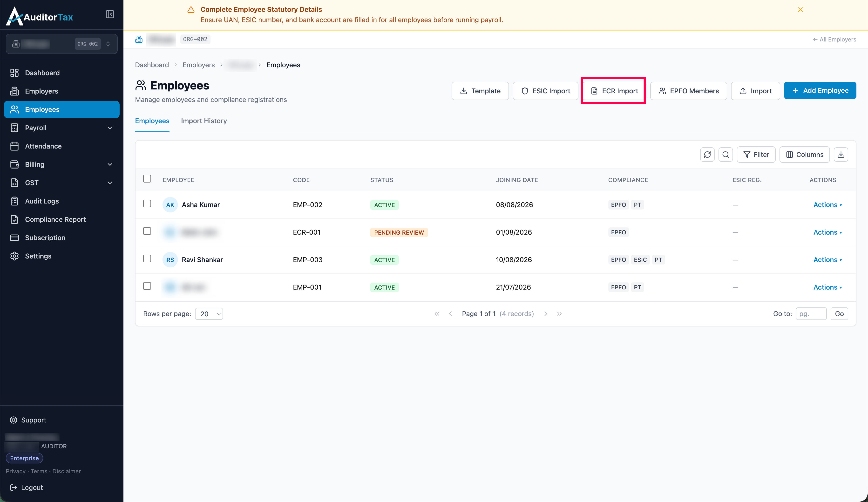The image size is (868, 502).
Task: Open Compliance Report page
Action: pyautogui.click(x=62, y=219)
